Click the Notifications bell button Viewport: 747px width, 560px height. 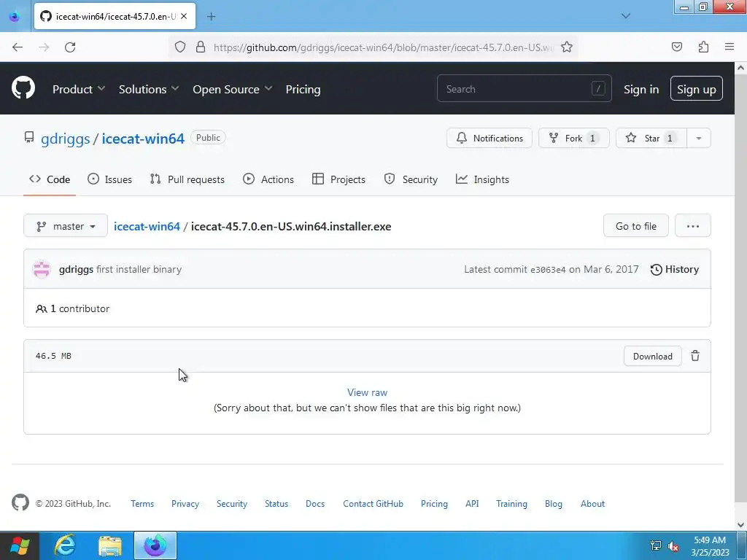click(489, 138)
